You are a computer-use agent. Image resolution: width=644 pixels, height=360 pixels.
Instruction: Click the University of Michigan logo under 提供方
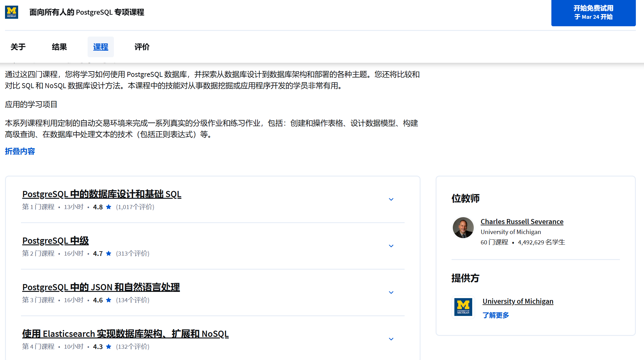tap(463, 307)
